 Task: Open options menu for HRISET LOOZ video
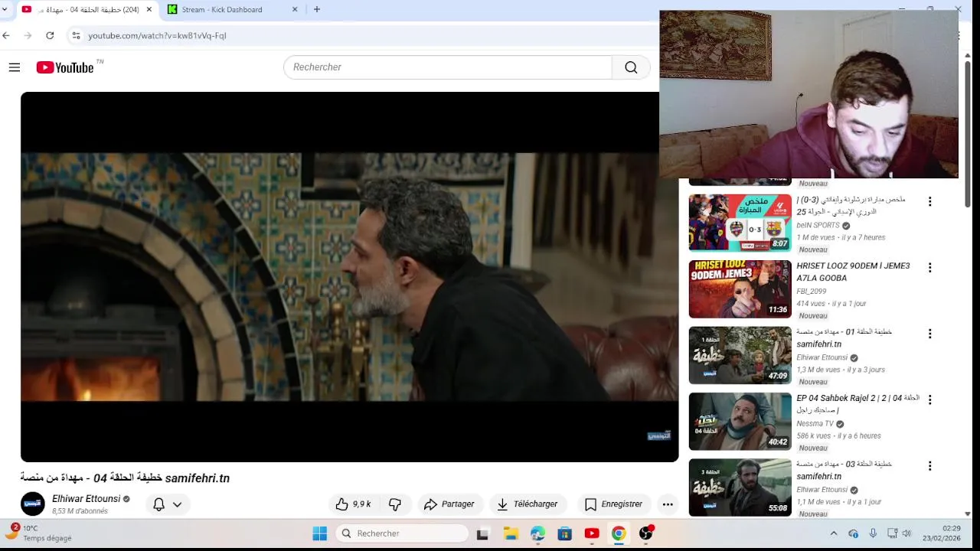929,268
